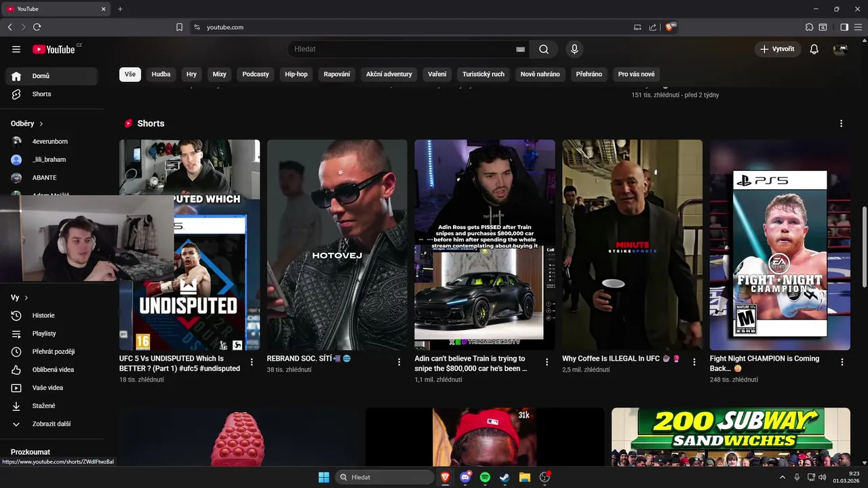Open the account avatar menu
Screen dimensions: 868x488
[x=840, y=49]
